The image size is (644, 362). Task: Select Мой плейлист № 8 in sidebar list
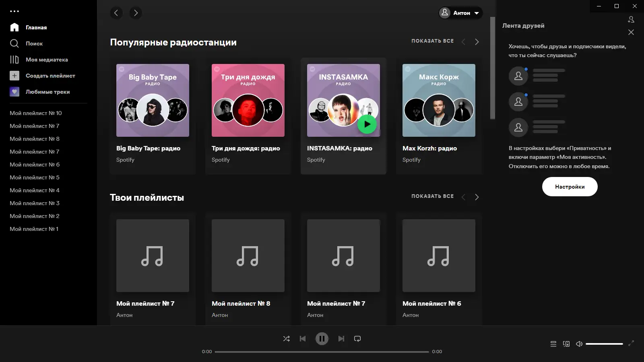[35, 139]
